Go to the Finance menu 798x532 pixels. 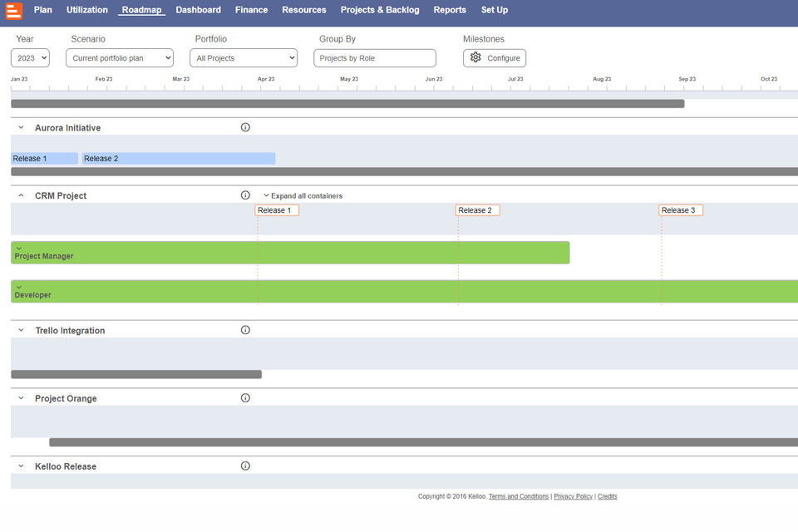click(251, 10)
